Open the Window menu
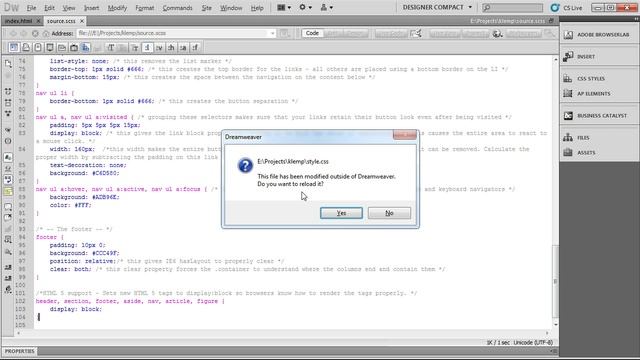This screenshot has width=640, height=360. click(231, 8)
